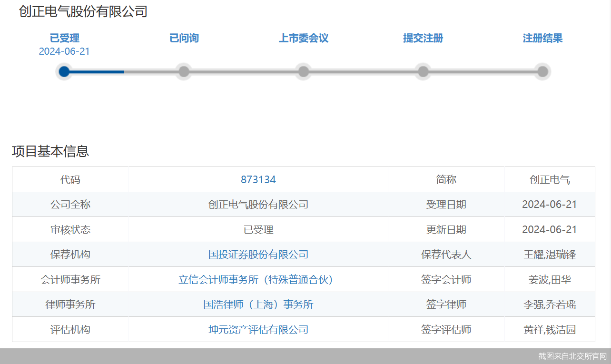Open the 国投证券股份有限公司 sponsor link
The image size is (611, 364).
[258, 255]
